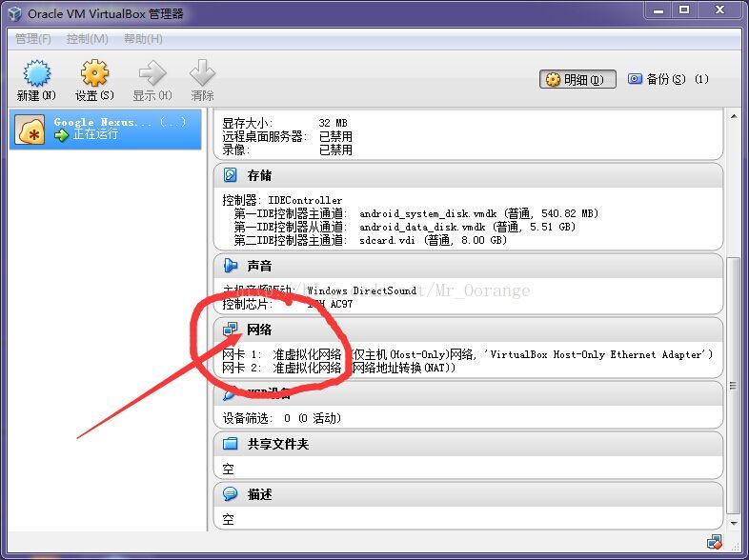Click android_system_disk.vmdk storage entry
Screen dimensions: 749x560
[x=478, y=213]
